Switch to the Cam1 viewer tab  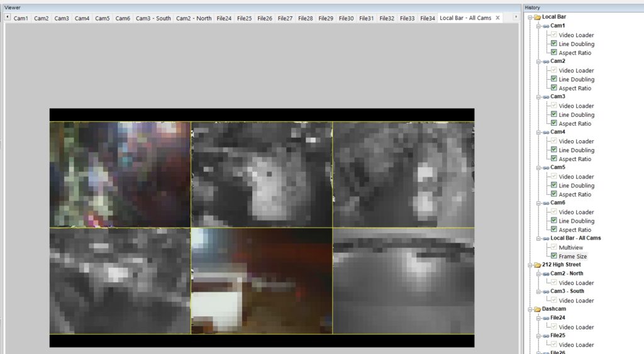(21, 18)
